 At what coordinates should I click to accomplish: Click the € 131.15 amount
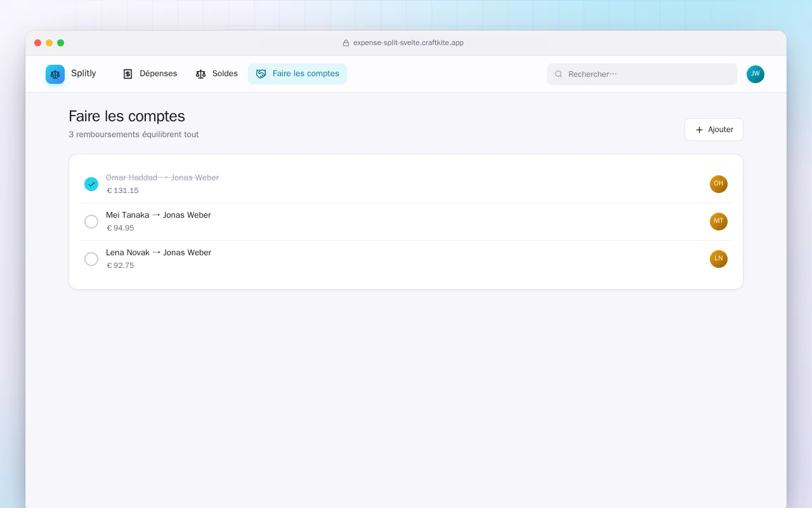tap(122, 190)
